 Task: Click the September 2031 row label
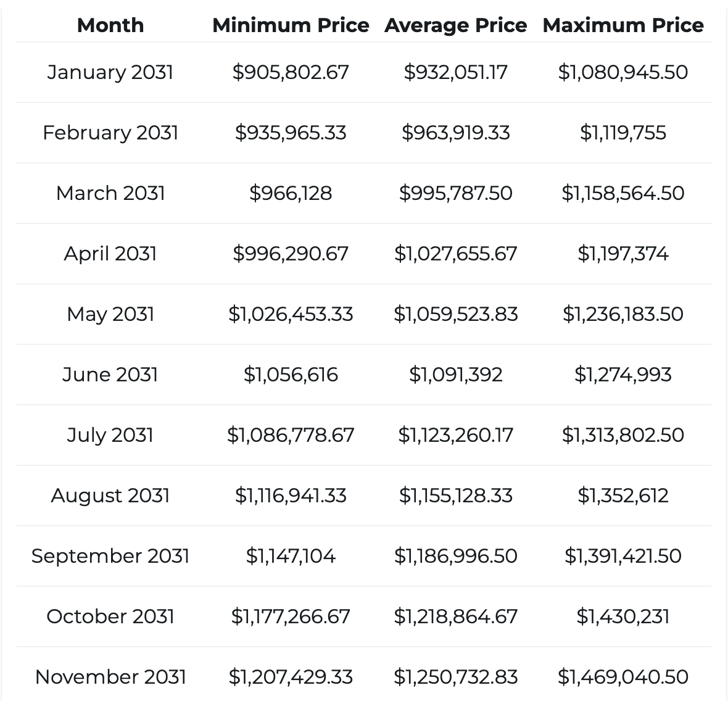tap(110, 556)
